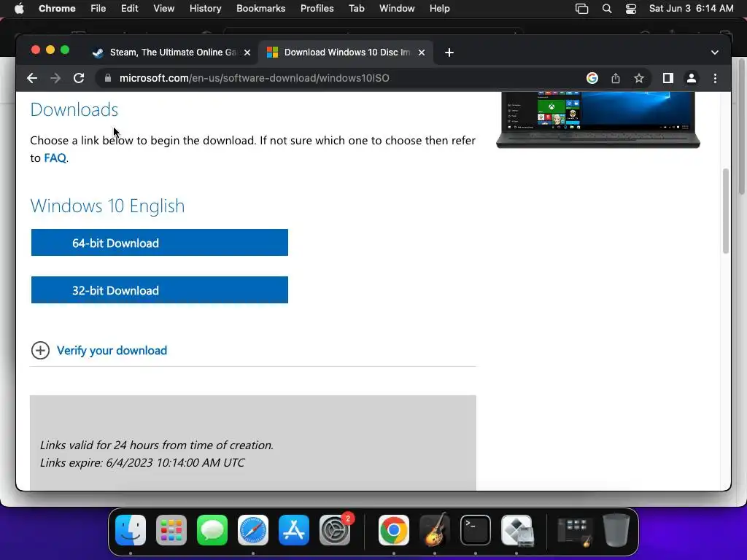Viewport: 747px width, 560px height.
Task: Start the 64-bit Download
Action: 160,242
